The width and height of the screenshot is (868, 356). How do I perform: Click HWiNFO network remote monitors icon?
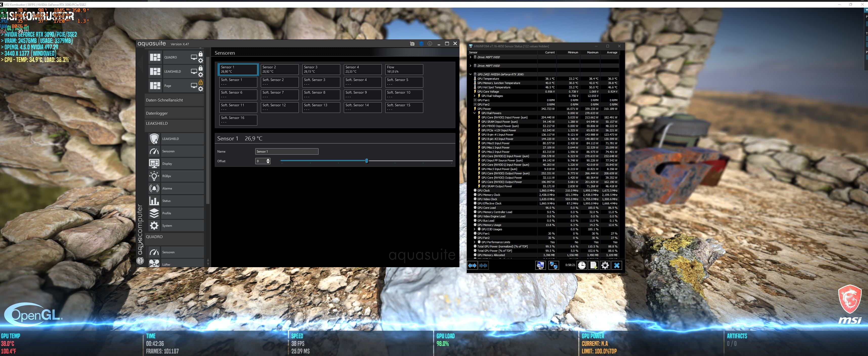tap(554, 265)
